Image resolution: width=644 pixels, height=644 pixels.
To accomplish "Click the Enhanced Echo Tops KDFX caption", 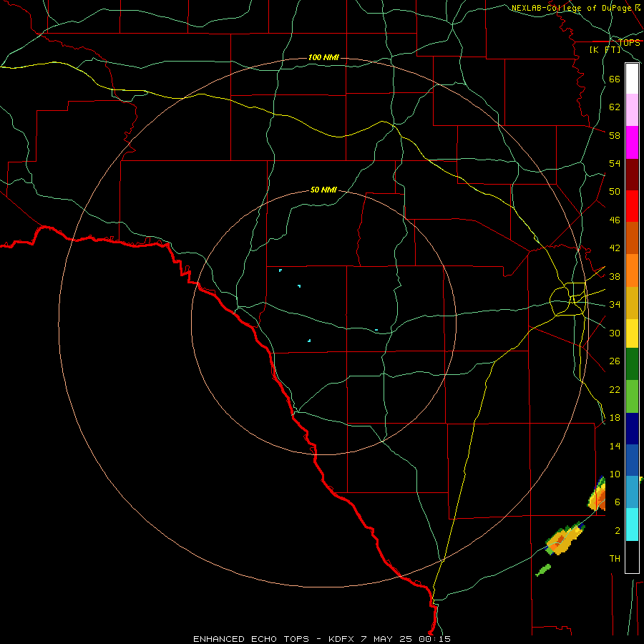I will (322, 639).
